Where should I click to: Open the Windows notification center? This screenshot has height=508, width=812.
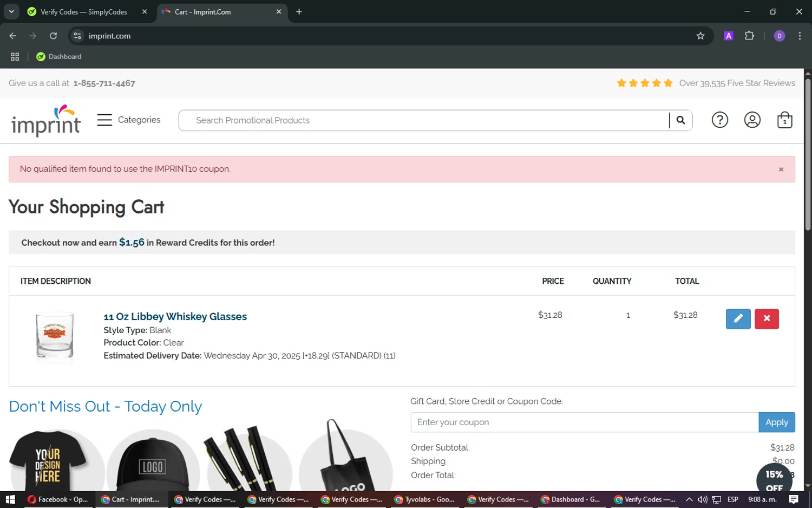point(794,499)
